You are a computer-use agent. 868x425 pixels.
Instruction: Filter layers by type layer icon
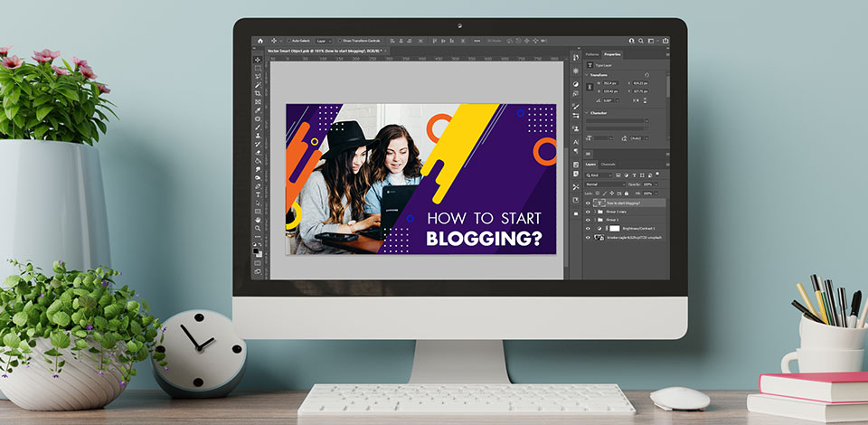pyautogui.click(x=634, y=175)
